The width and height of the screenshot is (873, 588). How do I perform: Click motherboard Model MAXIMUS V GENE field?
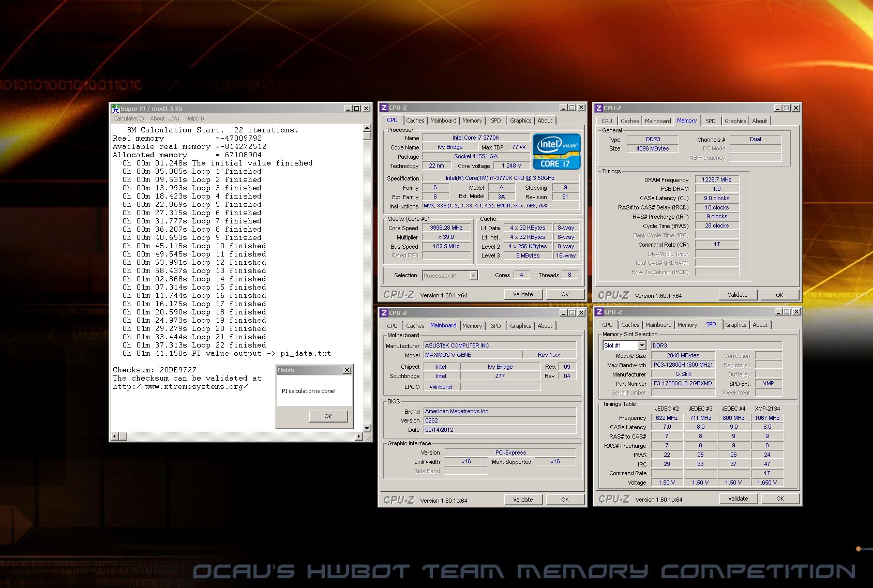pos(472,355)
